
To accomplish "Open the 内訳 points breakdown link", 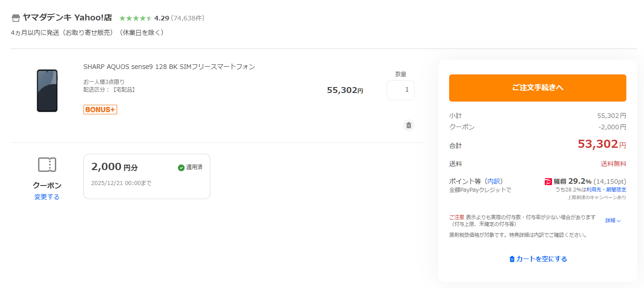I will 494,181.
